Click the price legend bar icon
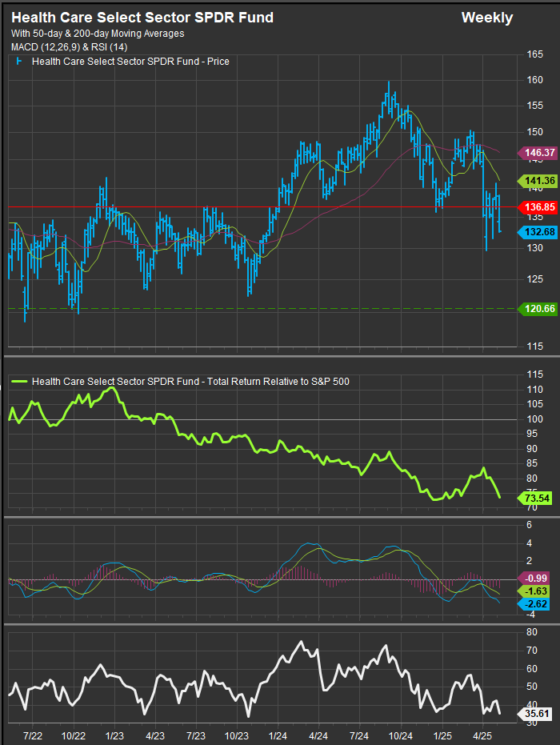The image size is (560, 745). click(x=19, y=62)
